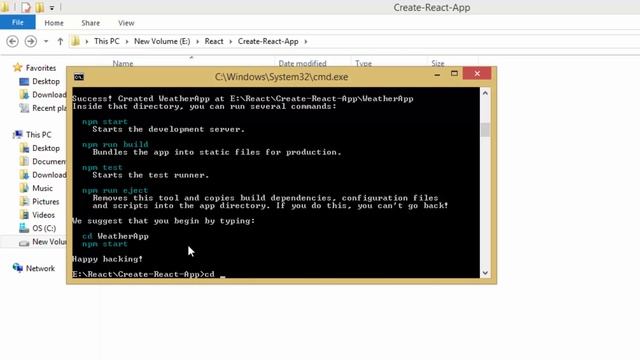Image resolution: width=640 pixels, height=360 pixels.
Task: Go up one folder level
Action: click(60, 41)
